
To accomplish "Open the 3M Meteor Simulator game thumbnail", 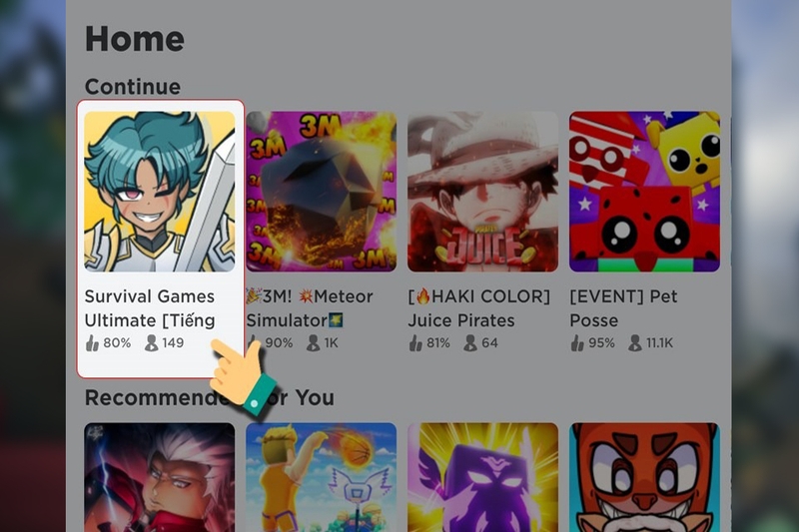I will click(x=321, y=192).
